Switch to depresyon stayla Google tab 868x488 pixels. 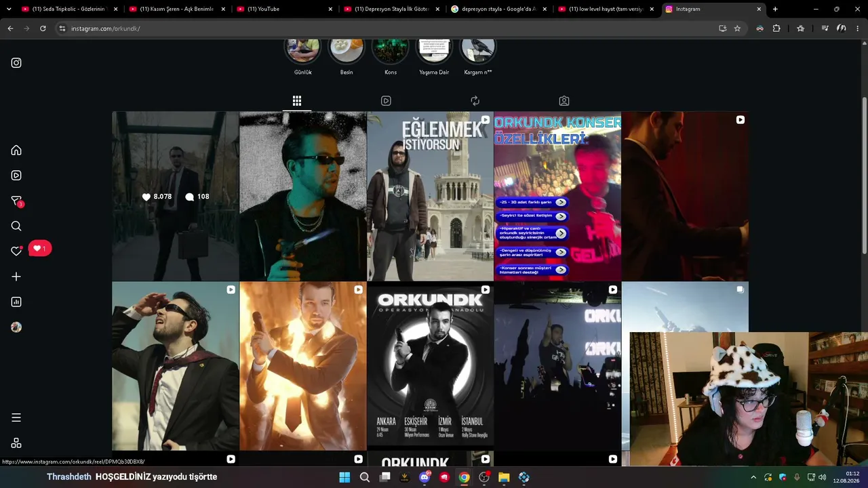tap(498, 9)
